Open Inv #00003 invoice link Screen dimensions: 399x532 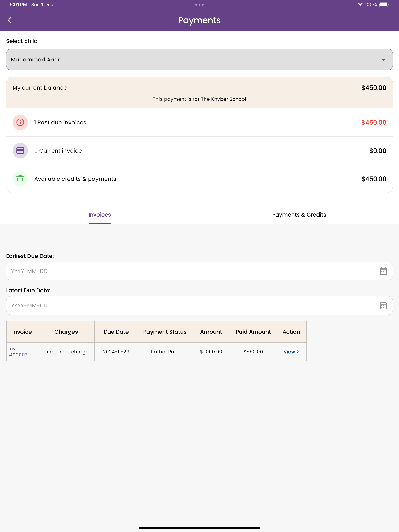point(18,352)
